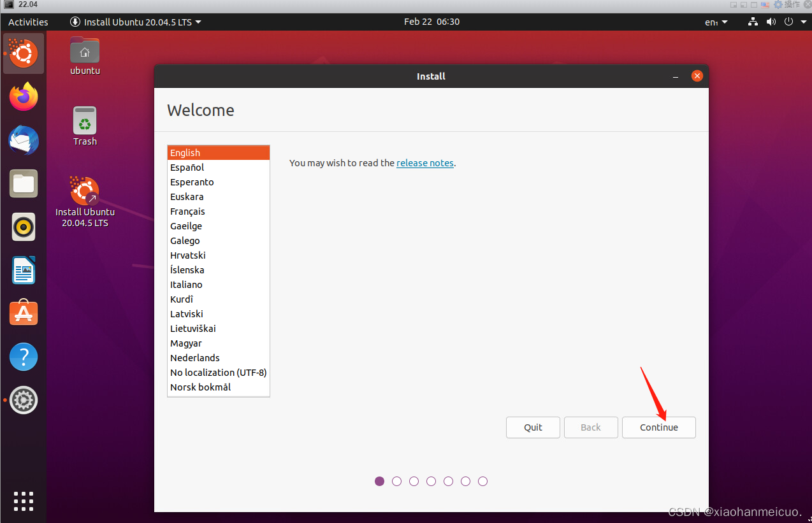The width and height of the screenshot is (812, 523).
Task: Expand the system menu arrow in top bar
Action: pyautogui.click(x=802, y=22)
